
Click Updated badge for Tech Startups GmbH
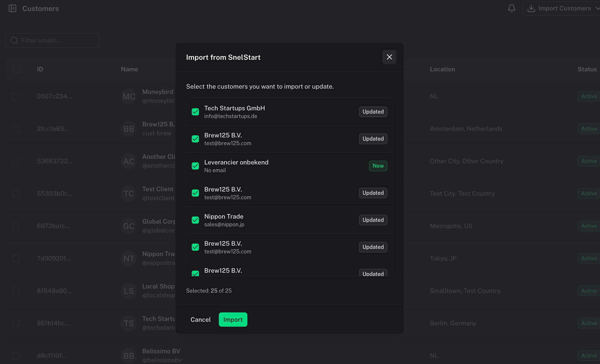point(373,112)
